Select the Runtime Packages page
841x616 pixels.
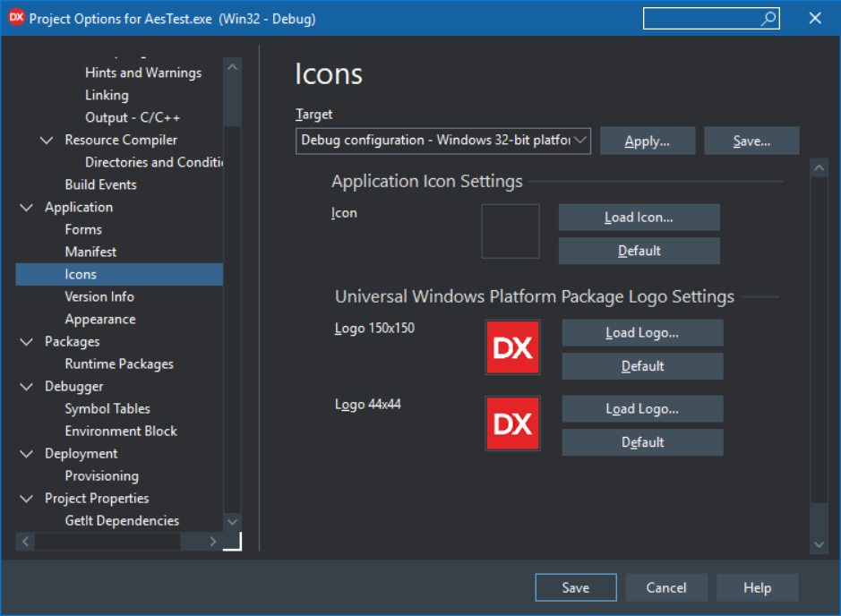(x=121, y=364)
